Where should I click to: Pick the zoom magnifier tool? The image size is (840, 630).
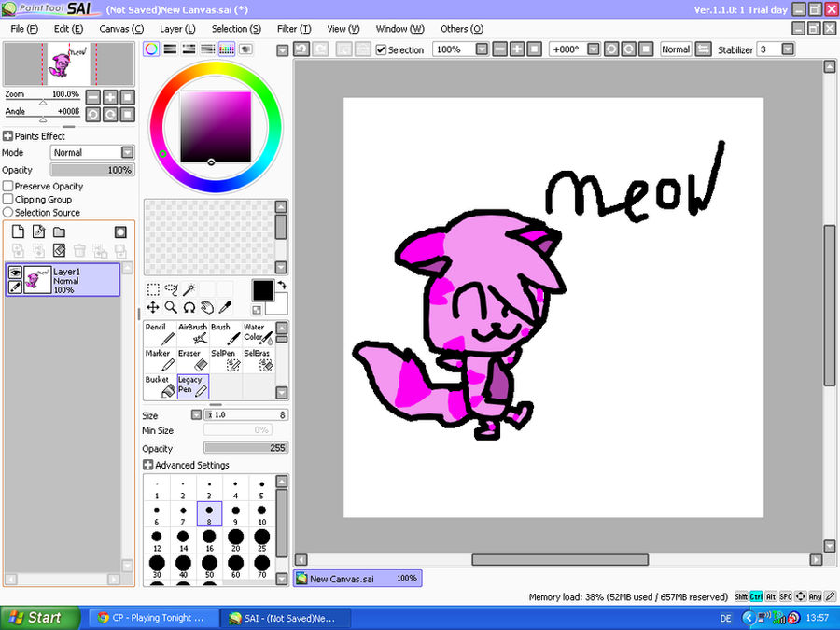pos(171,307)
